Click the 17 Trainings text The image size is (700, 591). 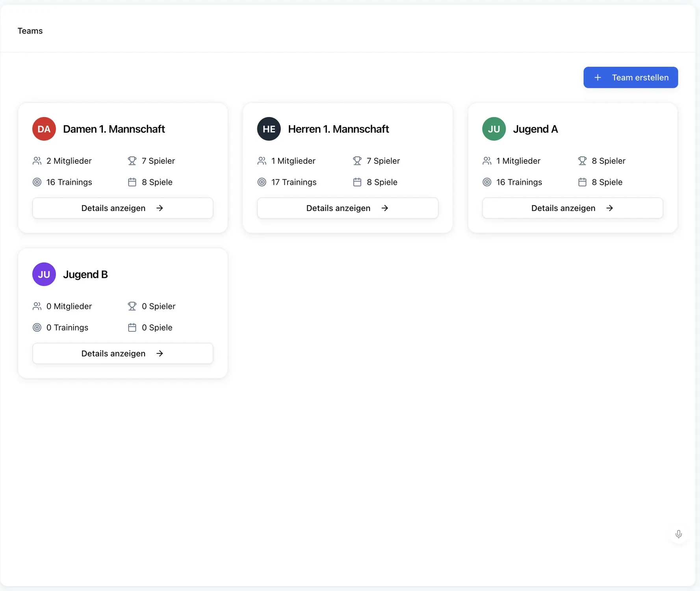point(294,182)
